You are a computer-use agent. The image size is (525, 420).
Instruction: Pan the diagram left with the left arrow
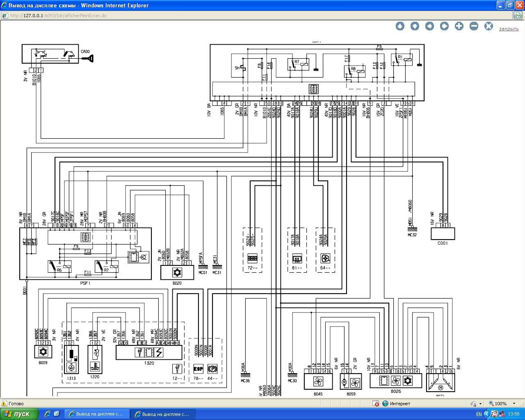[429, 26]
